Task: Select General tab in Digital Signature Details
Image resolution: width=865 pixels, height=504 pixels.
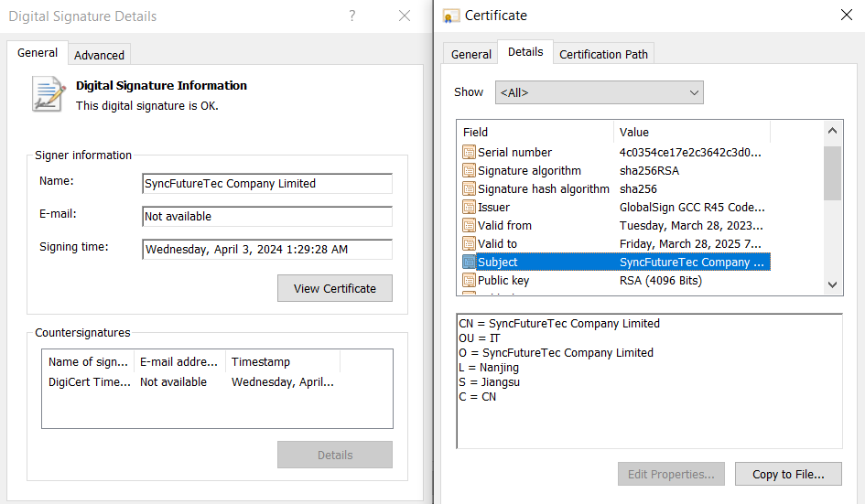Action: click(x=38, y=53)
